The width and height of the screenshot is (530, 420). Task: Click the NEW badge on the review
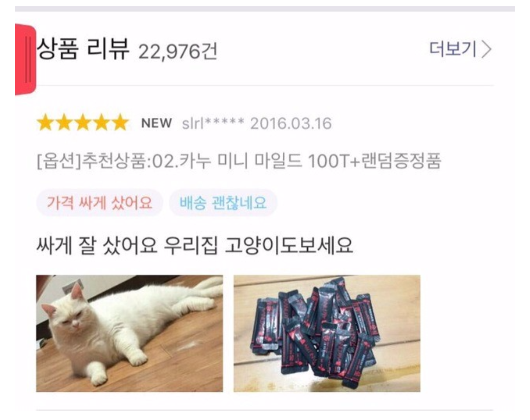click(156, 123)
